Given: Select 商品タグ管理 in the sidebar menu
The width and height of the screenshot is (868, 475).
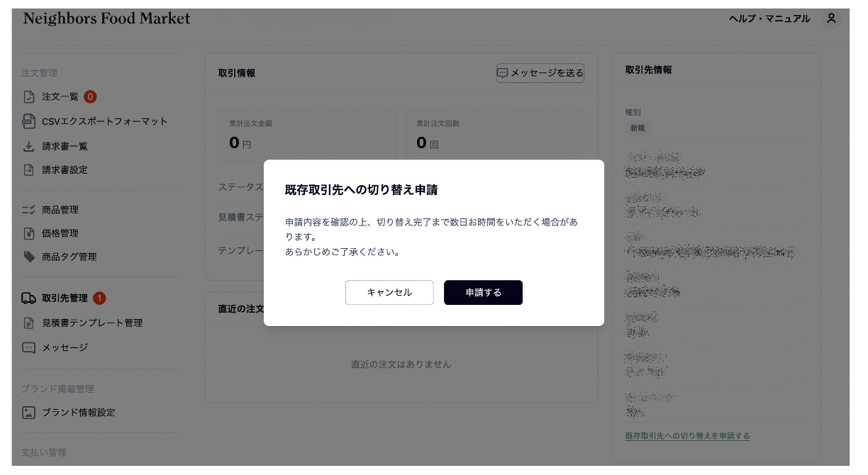Looking at the screenshot, I should [69, 257].
